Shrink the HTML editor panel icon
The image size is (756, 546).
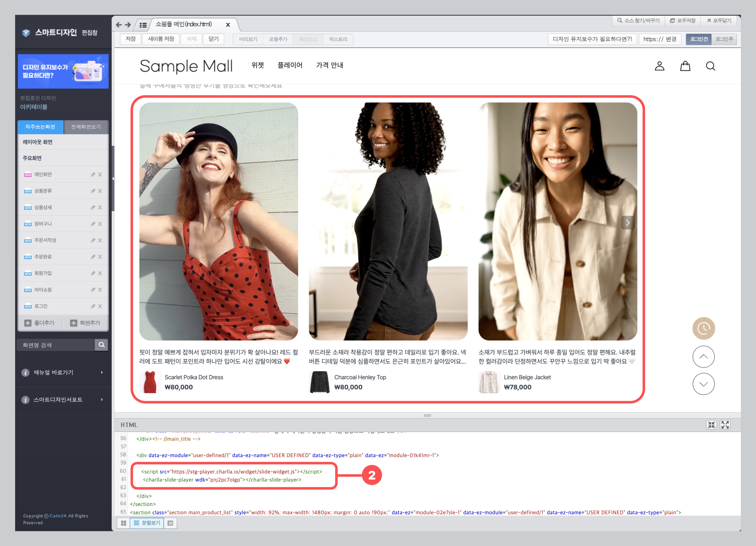point(711,425)
